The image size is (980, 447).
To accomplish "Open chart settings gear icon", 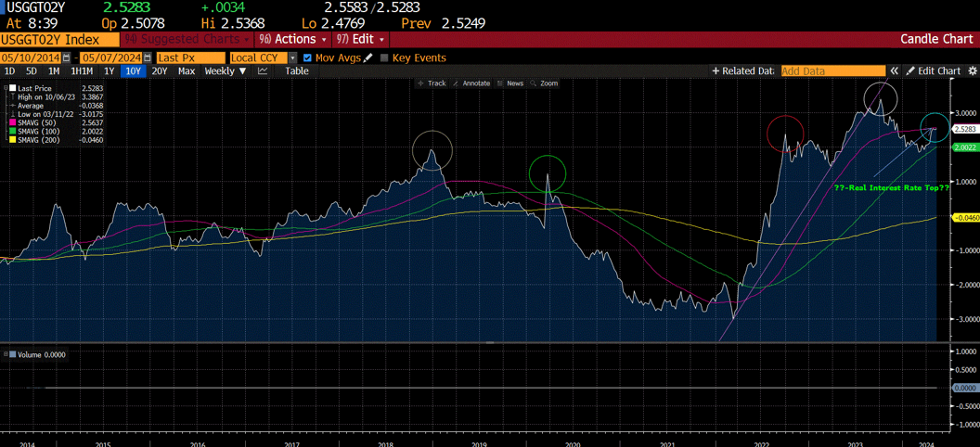I will click(972, 71).
